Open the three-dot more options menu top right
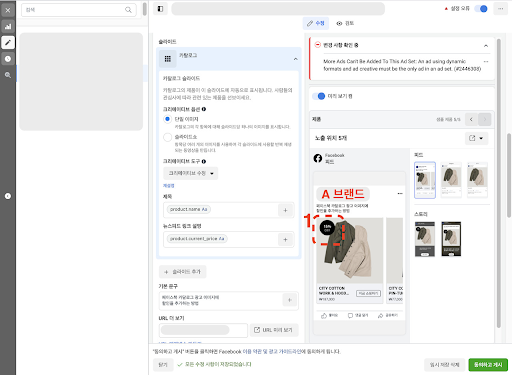This screenshot has height=375, width=512. (x=500, y=9)
